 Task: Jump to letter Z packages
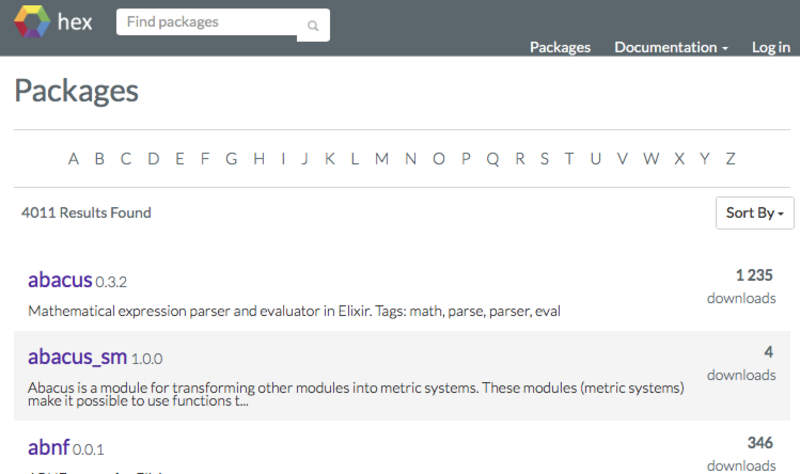[x=731, y=158]
